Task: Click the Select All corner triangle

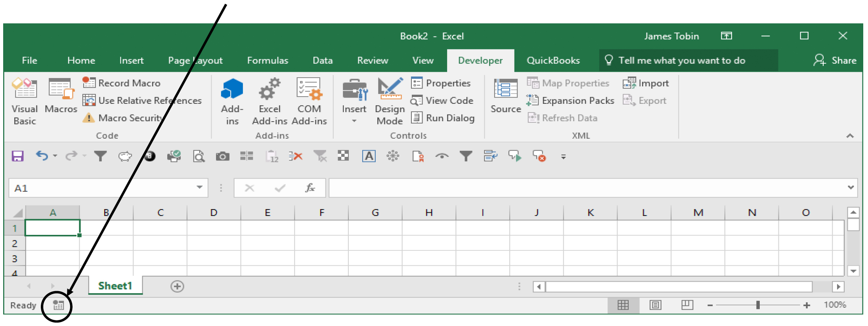Action: click(x=17, y=213)
